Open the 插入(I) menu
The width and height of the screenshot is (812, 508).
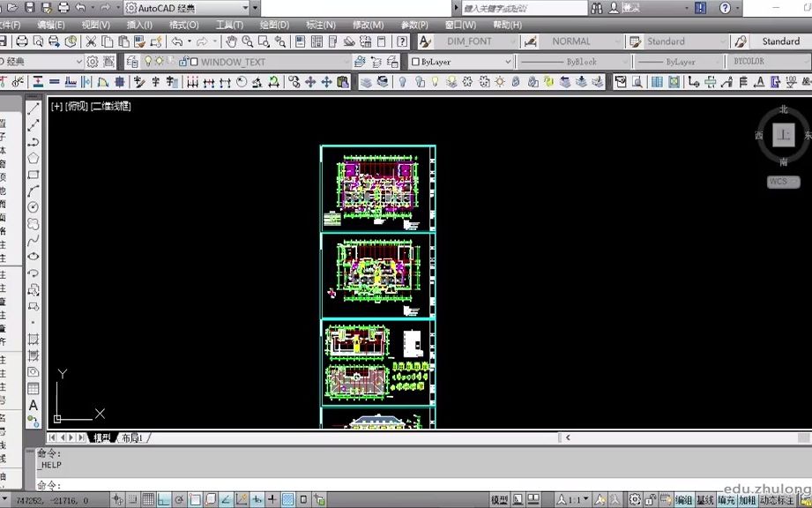[139, 25]
